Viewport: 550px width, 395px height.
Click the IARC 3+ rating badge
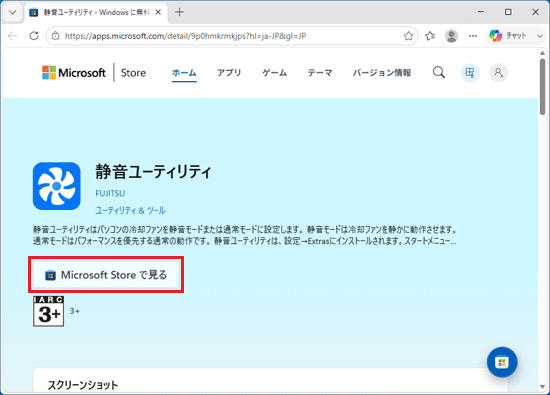click(49, 311)
